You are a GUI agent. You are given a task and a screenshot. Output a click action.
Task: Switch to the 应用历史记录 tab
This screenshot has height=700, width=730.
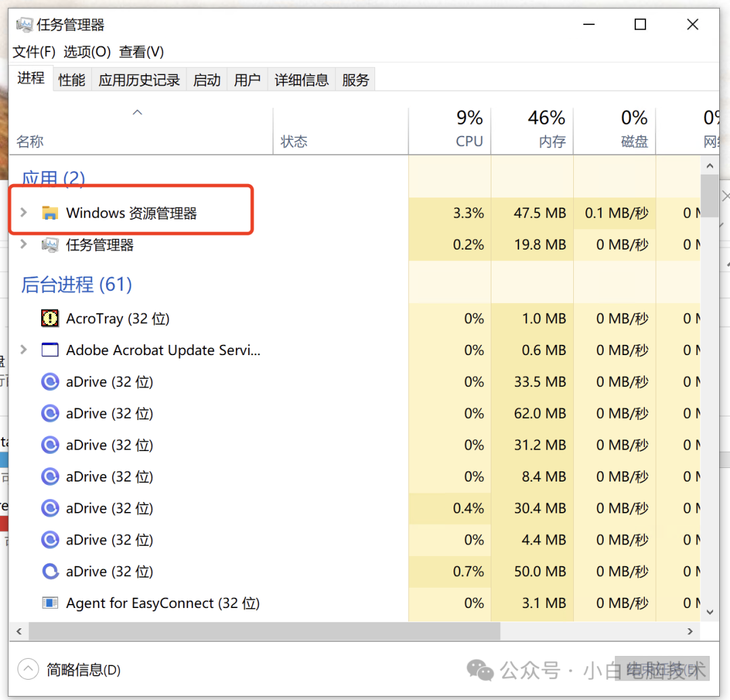[139, 80]
